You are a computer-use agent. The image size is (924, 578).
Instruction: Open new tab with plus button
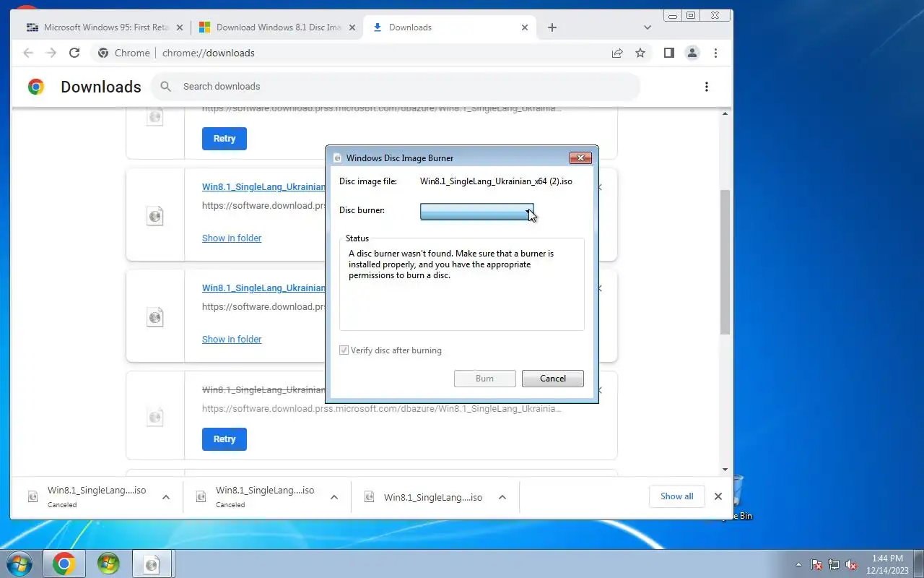552,27
